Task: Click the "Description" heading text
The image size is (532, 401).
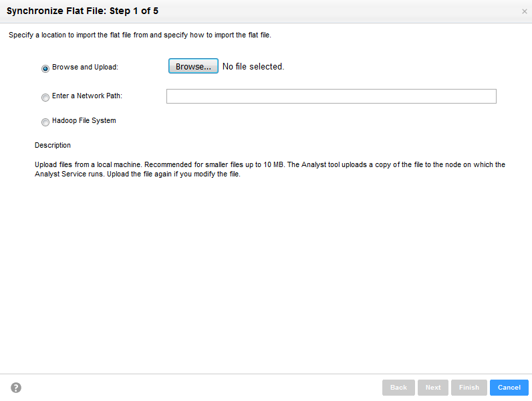Action: pyautogui.click(x=53, y=145)
